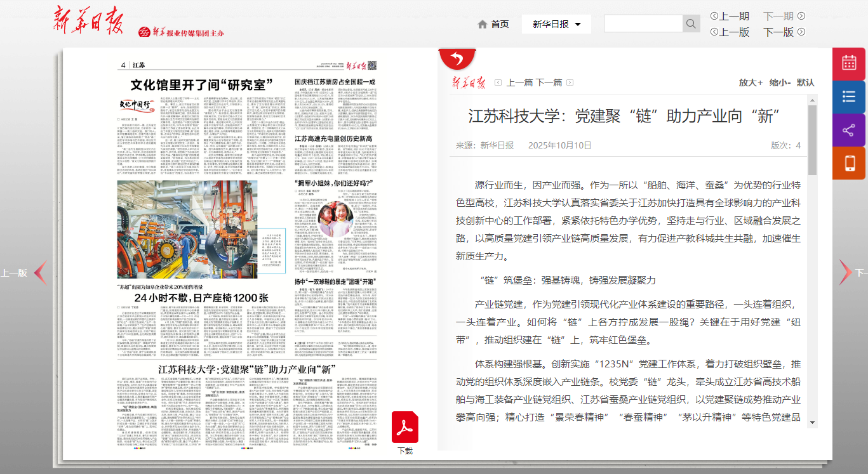Click the search text input field
This screenshot has height=474, width=868.
click(643, 24)
